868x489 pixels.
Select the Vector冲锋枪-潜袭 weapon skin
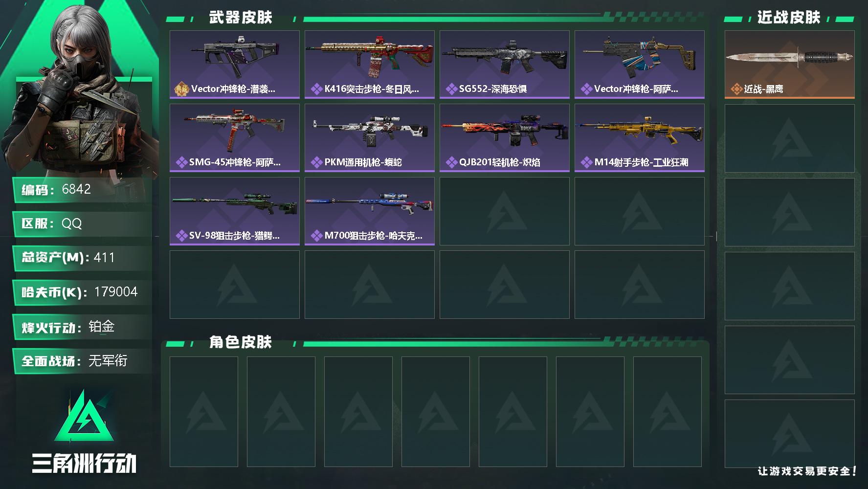(x=235, y=65)
